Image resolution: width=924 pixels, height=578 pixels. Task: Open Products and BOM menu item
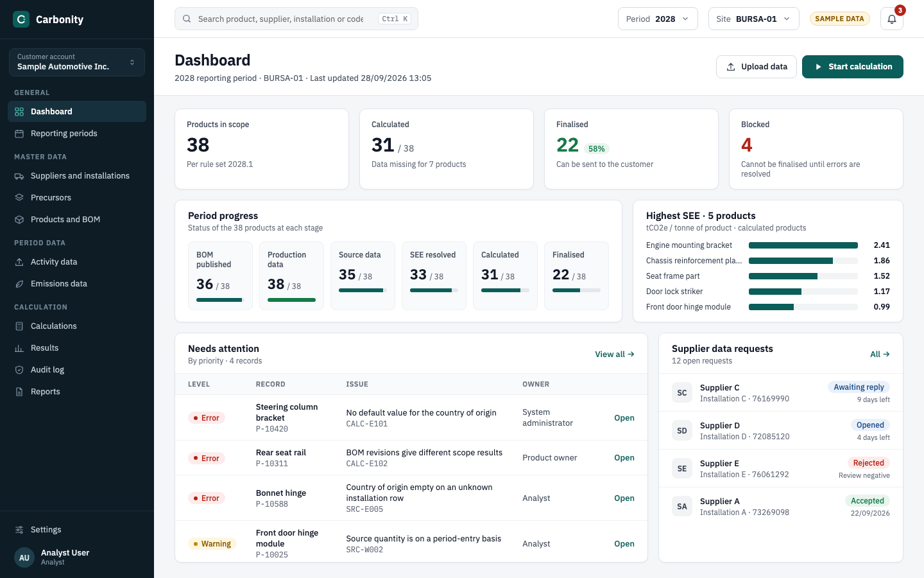click(77, 220)
